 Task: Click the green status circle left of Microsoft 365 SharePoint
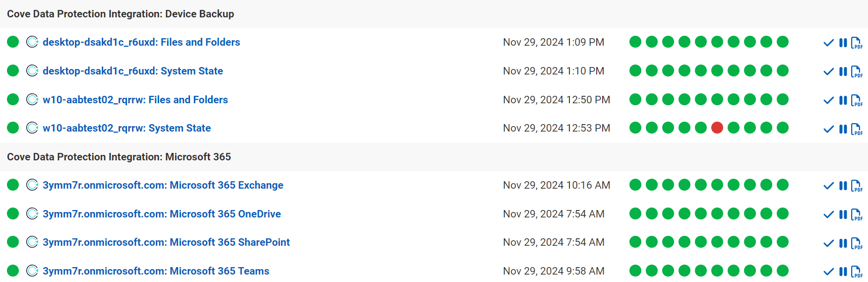coord(13,242)
